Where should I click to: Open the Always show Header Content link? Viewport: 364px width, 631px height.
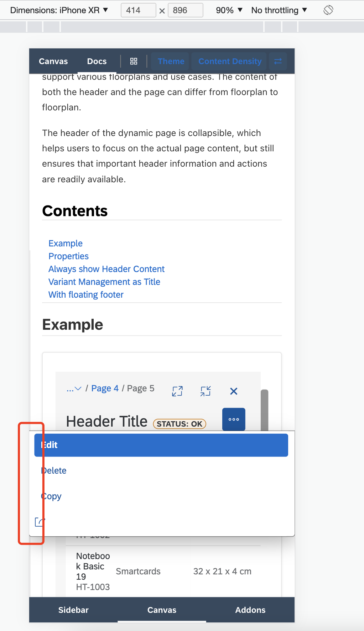pos(106,269)
